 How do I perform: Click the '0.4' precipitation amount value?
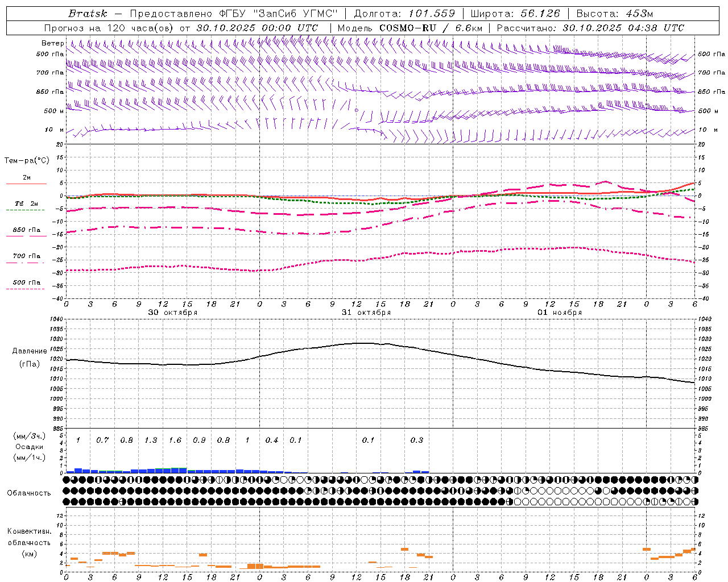tap(272, 440)
